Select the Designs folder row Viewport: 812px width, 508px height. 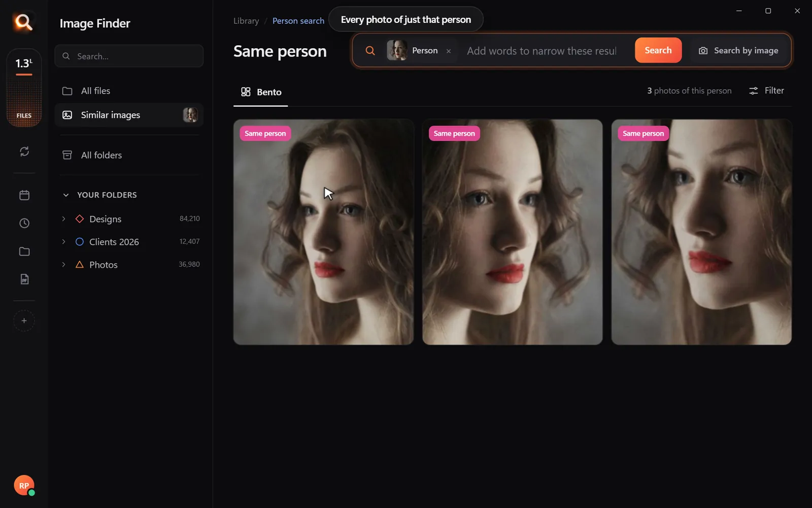click(129, 219)
